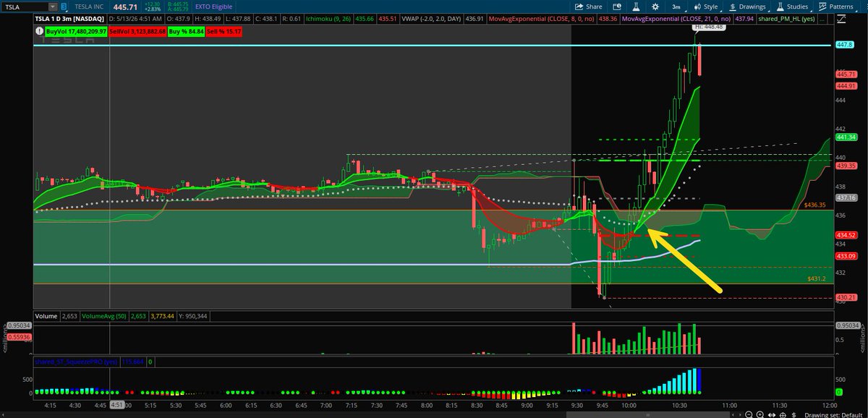Screen dimensions: 868x418
Task: Click the 445.71 last price bubble on axis
Action: [x=846, y=74]
